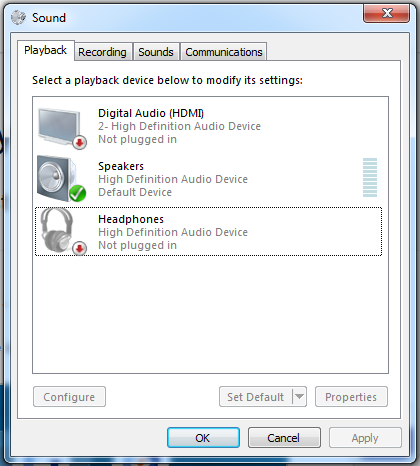Click the Configure button
Image resolution: width=420 pixels, height=466 pixels.
coord(69,397)
